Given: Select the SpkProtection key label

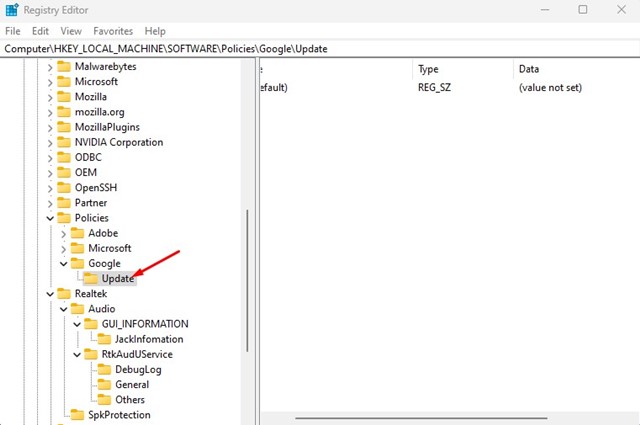Looking at the screenshot, I should (119, 415).
